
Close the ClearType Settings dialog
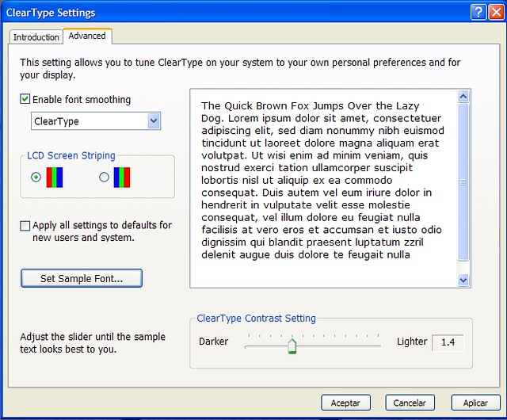coord(497,13)
